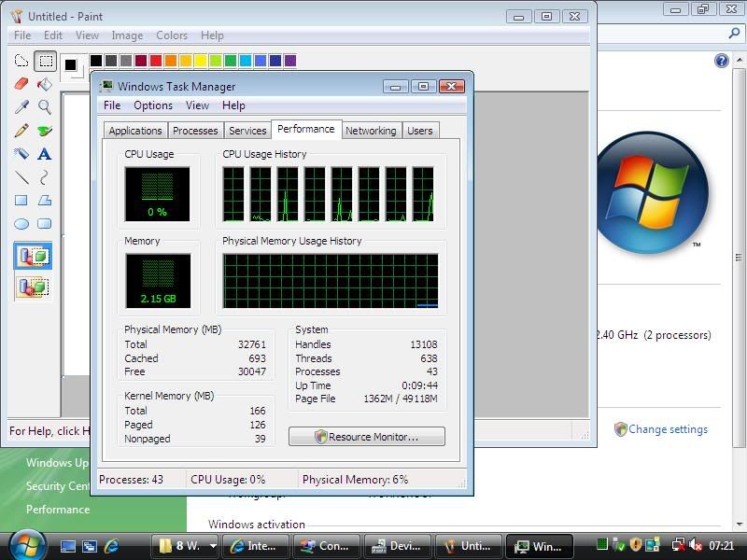Select the Free-Form Select tool in Paint
This screenshot has width=747, height=560.
(x=21, y=61)
